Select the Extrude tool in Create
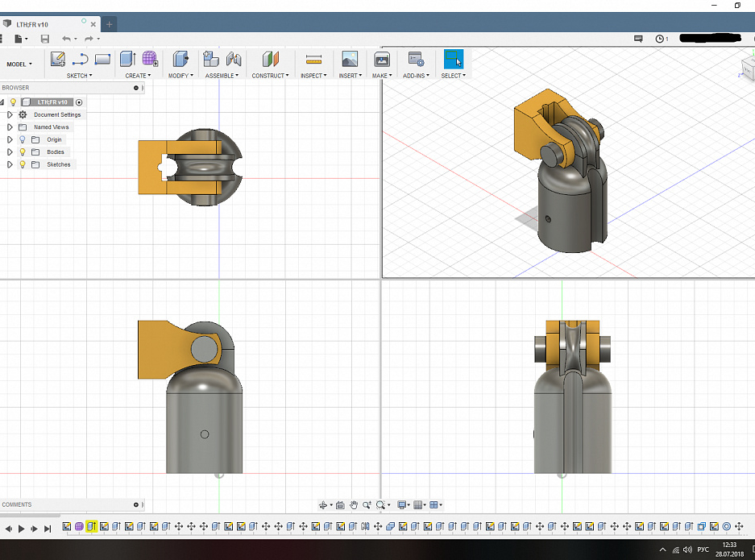The image size is (755, 560). pos(127,59)
